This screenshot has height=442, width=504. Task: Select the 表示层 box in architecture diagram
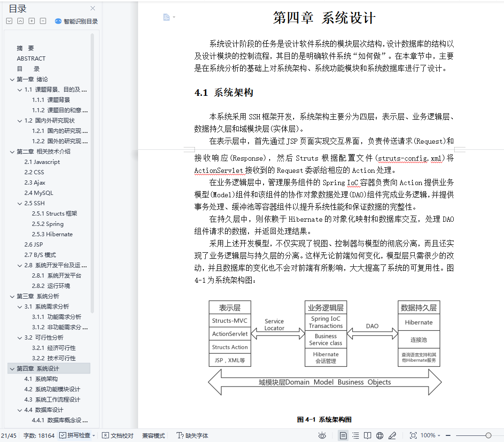coord(230,308)
